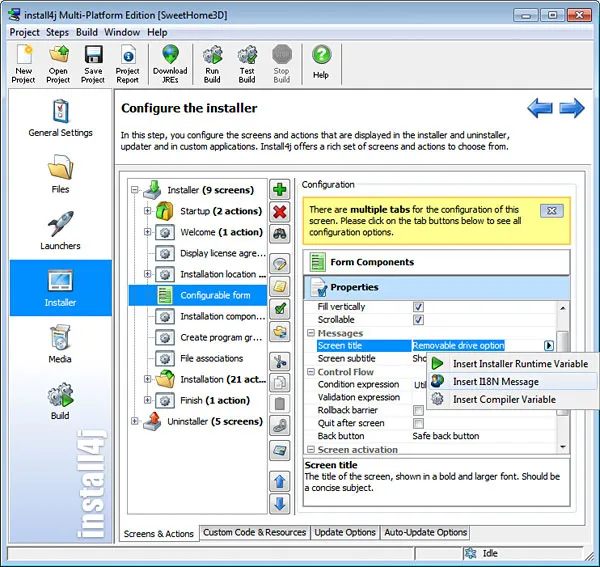This screenshot has width=600, height=567.
Task: Open the Form Components section
Action: [436, 262]
